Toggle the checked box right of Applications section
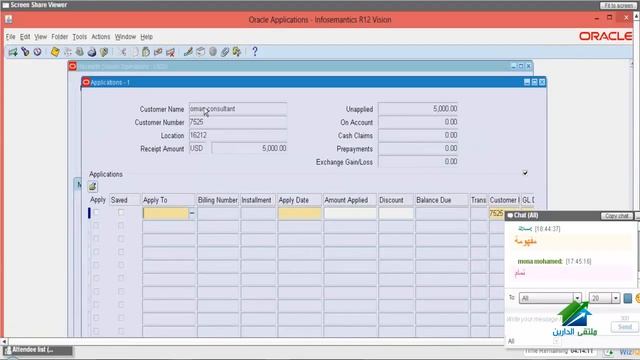The image size is (640, 360). tap(525, 173)
